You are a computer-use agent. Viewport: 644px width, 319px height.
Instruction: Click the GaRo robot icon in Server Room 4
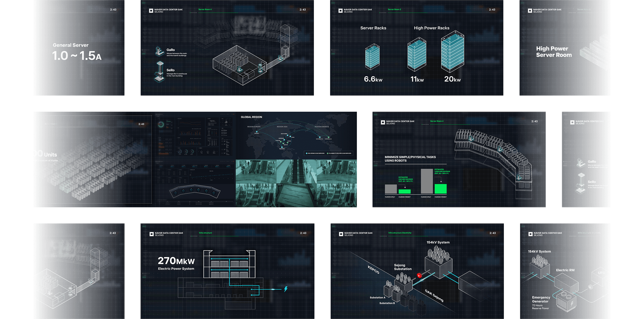pos(159,51)
